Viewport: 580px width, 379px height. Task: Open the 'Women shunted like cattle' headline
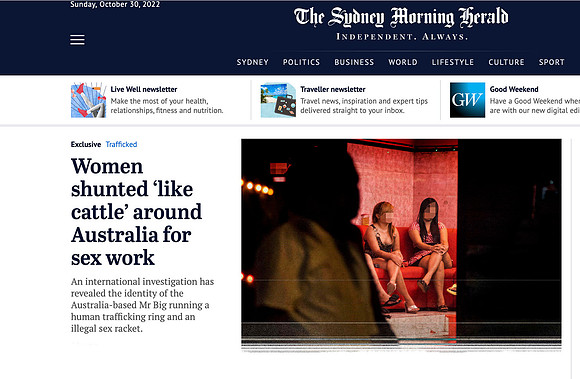click(136, 212)
